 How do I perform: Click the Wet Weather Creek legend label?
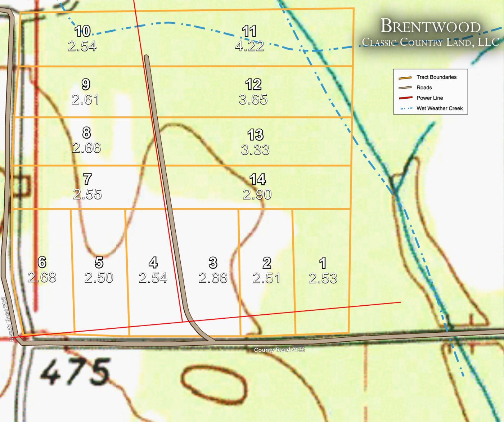[x=440, y=108]
